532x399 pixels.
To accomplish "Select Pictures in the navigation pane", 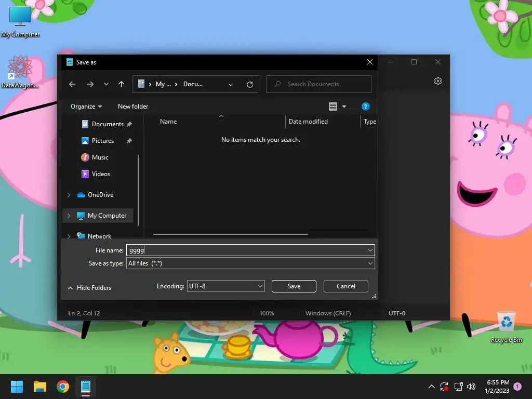I will (x=102, y=141).
